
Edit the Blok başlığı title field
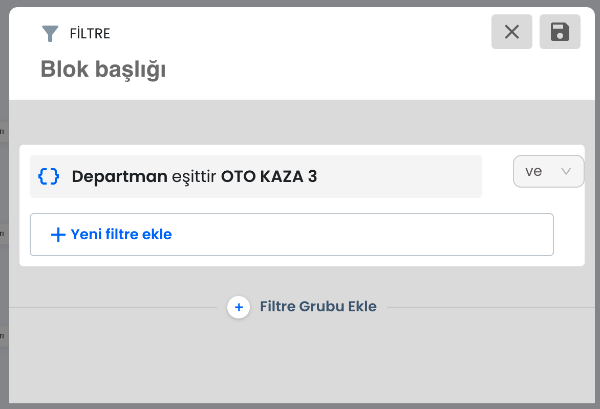tap(103, 69)
